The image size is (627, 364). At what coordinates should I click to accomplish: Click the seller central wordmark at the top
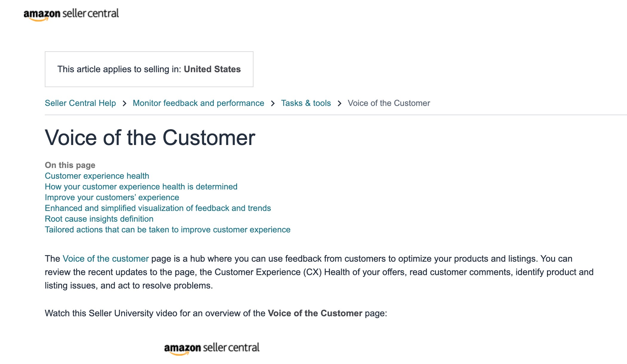click(90, 13)
